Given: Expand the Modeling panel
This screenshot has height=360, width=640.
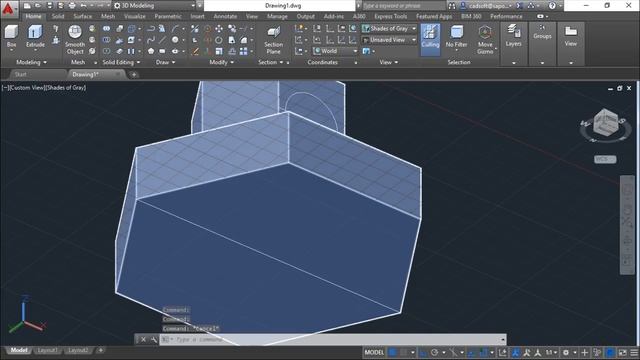Looking at the screenshot, I should click(x=31, y=62).
